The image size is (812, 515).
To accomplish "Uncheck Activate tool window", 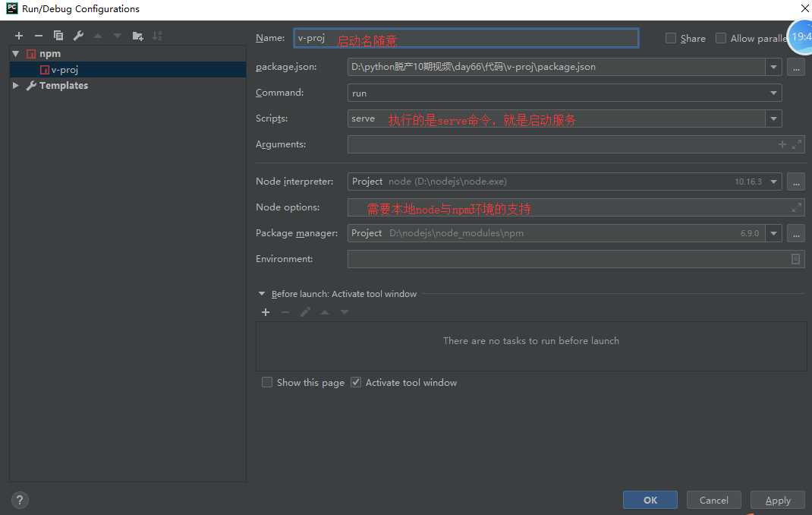I will 356,382.
